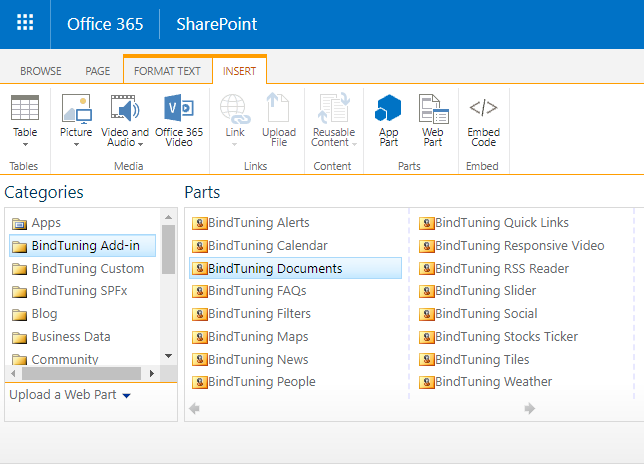The height and width of the screenshot is (467, 644).
Task: Click the BindTuning Custom folder icon
Action: tap(19, 269)
